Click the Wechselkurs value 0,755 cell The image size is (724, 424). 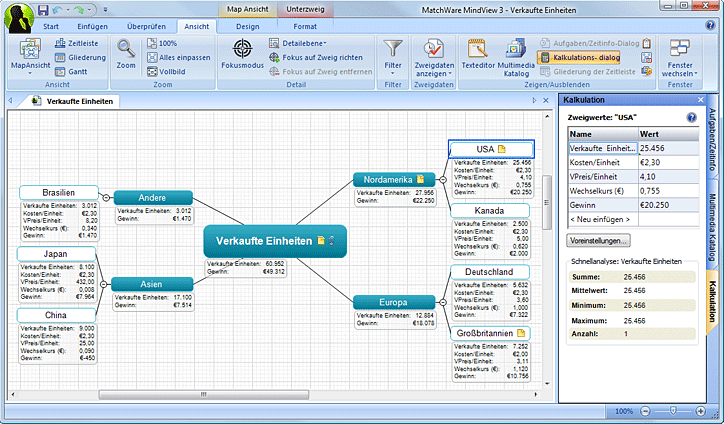click(669, 191)
